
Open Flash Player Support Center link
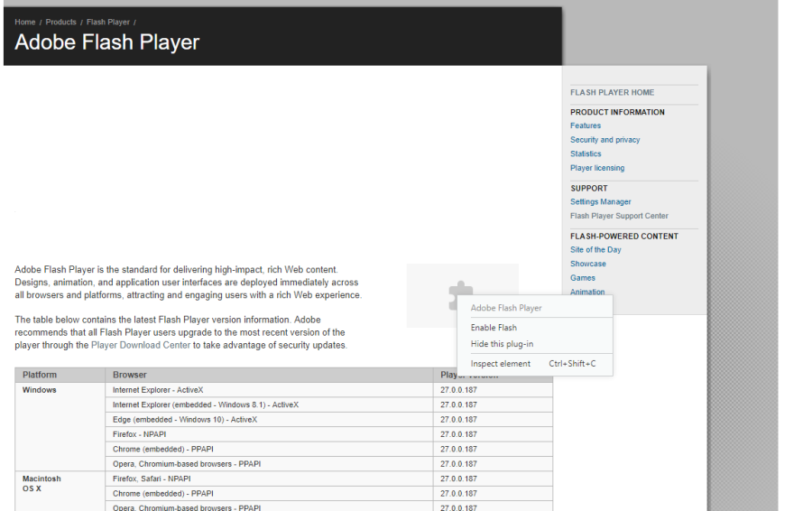tap(619, 216)
